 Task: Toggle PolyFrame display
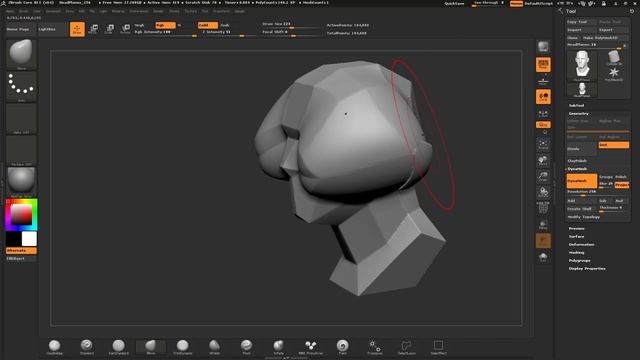pyautogui.click(x=543, y=208)
